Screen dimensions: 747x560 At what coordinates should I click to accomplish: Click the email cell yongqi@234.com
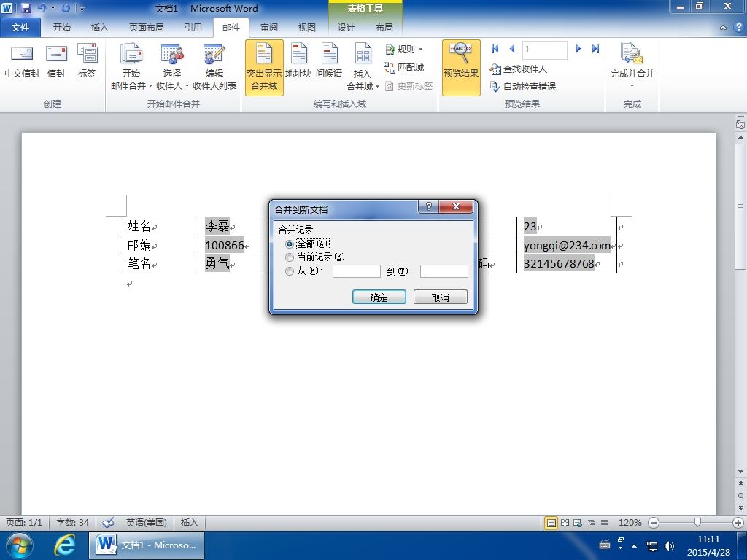566,245
